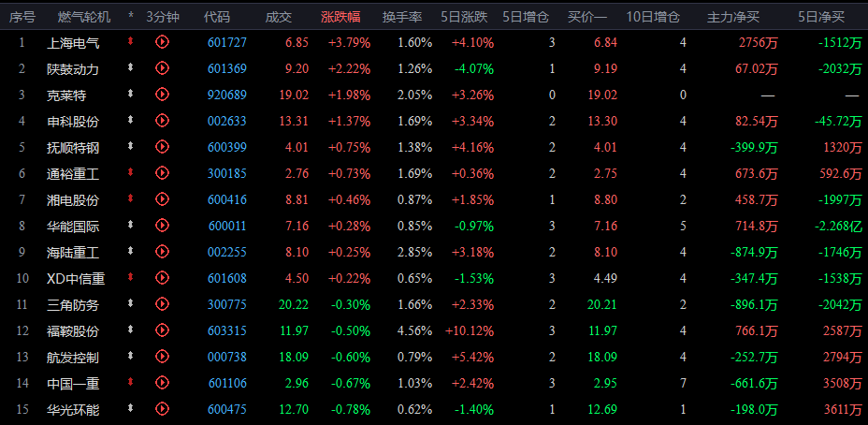Click the red marker icon beside 中国一重
Image resolution: width=868 pixels, height=425 pixels.
[x=131, y=382]
